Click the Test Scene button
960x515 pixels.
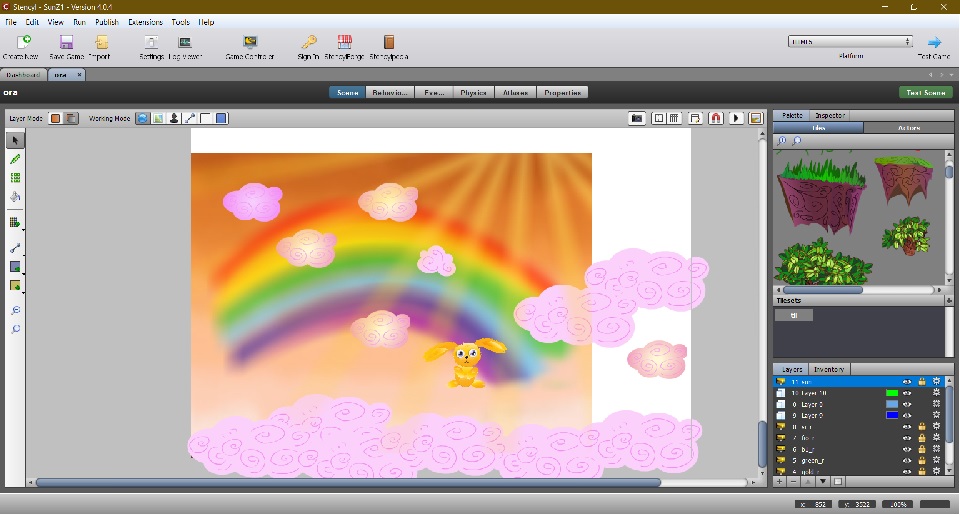[x=925, y=92]
